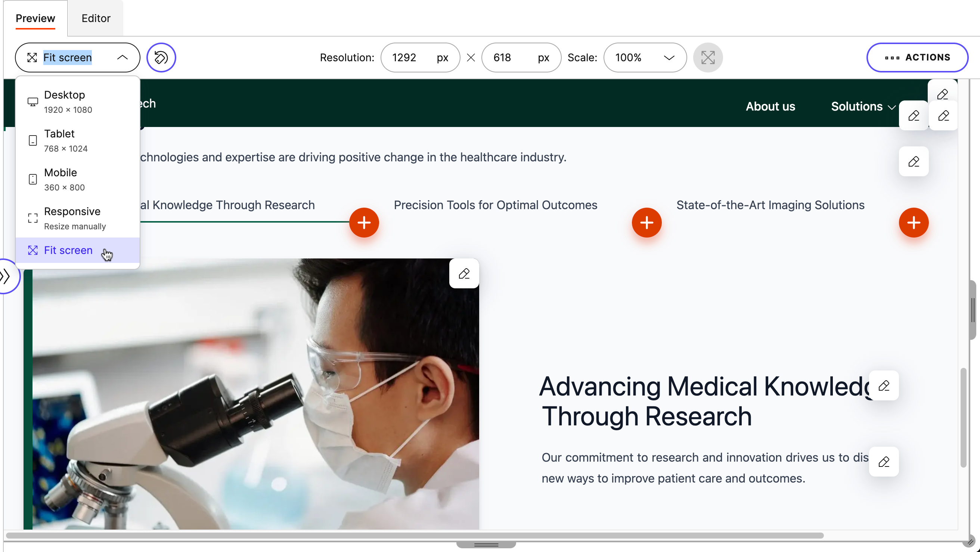The image size is (980, 552).
Task: Click the About us link
Action: click(x=770, y=106)
